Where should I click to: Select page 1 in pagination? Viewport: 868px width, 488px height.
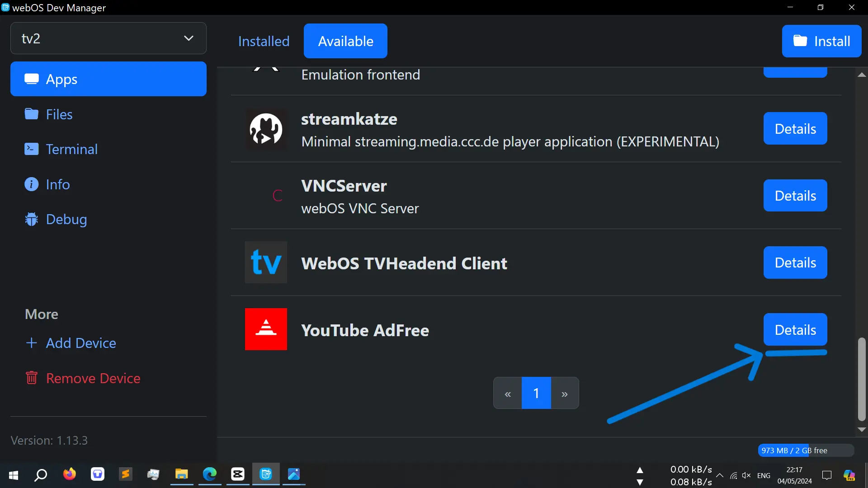coord(536,393)
